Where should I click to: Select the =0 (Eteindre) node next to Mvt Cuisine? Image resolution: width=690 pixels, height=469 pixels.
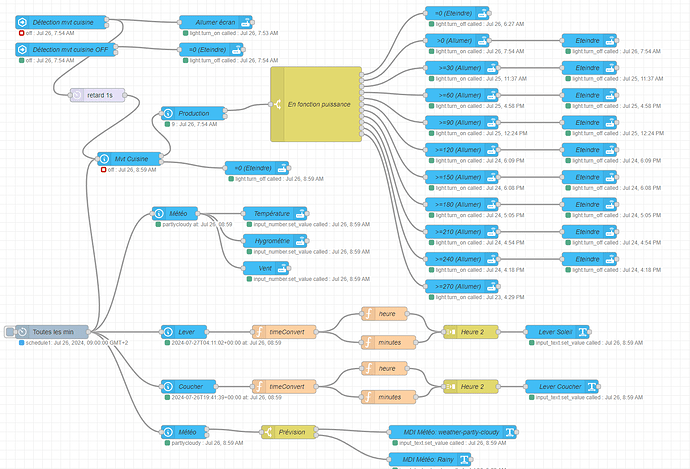point(257,168)
